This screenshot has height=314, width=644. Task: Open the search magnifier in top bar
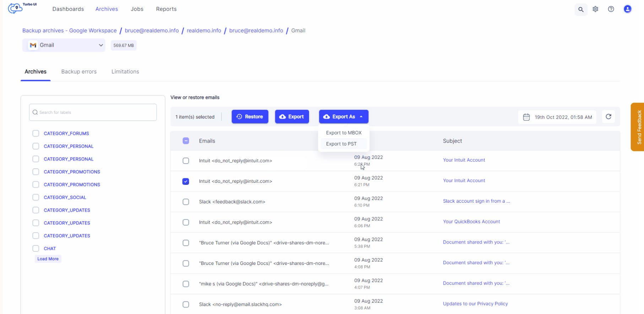point(581,10)
